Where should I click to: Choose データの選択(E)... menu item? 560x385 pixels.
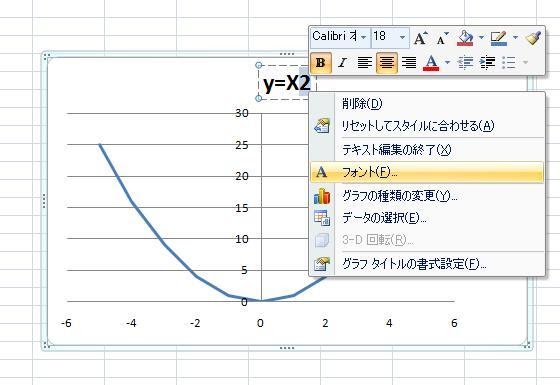[x=427, y=218]
